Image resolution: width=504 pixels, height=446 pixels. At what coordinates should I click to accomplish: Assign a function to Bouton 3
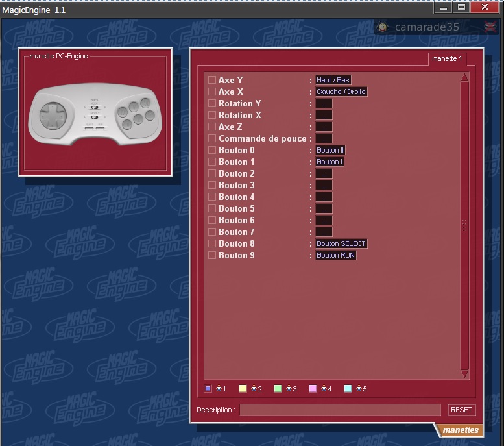tap(324, 185)
